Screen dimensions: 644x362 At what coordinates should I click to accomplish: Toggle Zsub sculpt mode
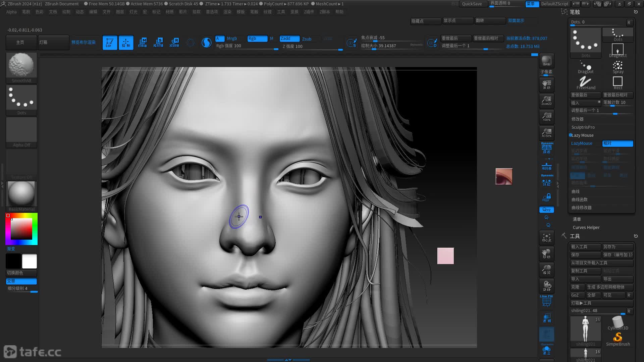tap(307, 39)
